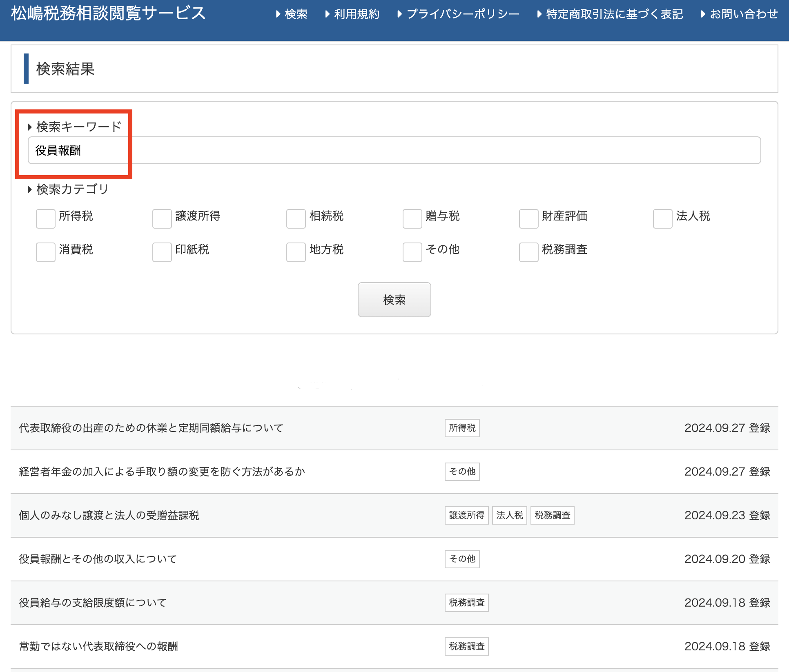Click the 松嶋税務相談閲覧サービス site title

tap(108, 13)
